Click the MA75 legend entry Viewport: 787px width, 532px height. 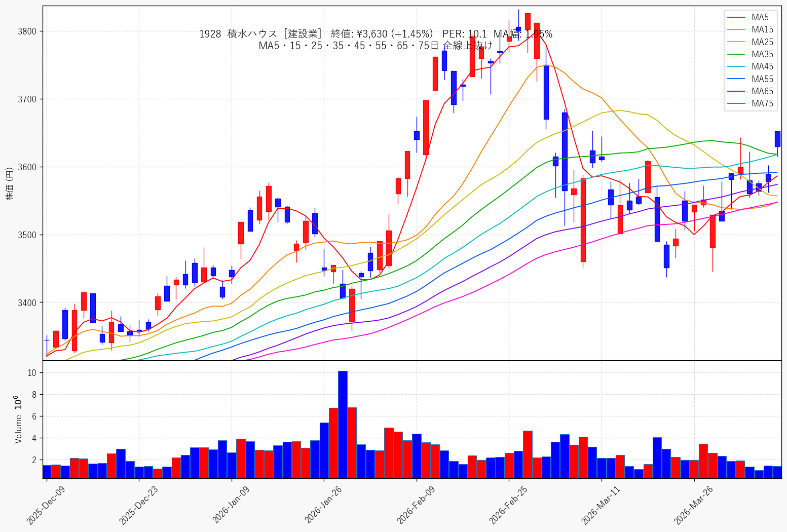750,103
